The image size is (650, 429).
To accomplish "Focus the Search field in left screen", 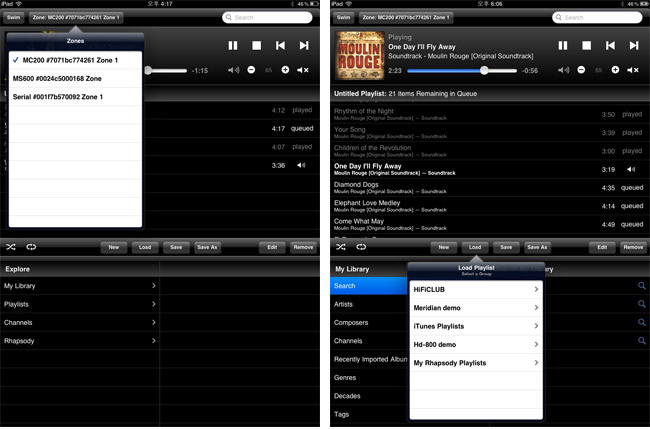I will 267,17.
